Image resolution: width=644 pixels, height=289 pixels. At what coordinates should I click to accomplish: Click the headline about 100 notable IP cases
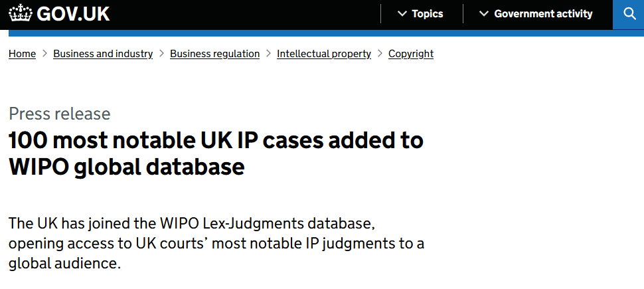[216, 153]
